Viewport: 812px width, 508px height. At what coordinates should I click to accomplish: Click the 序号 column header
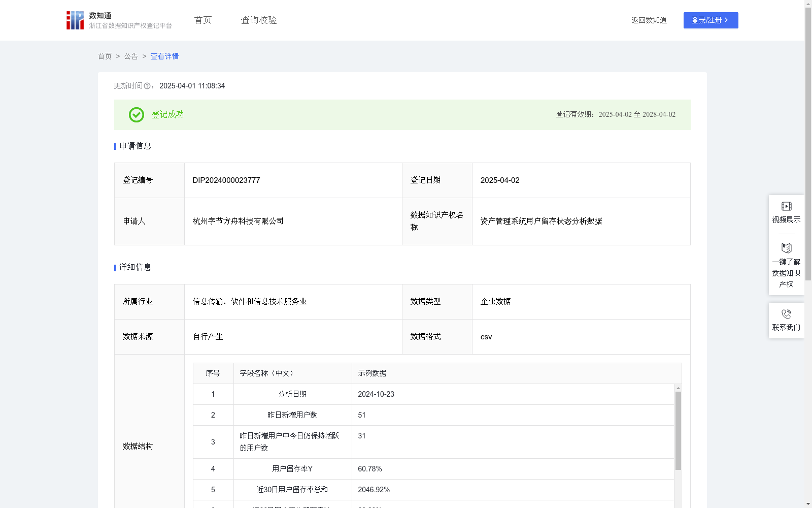[213, 373]
